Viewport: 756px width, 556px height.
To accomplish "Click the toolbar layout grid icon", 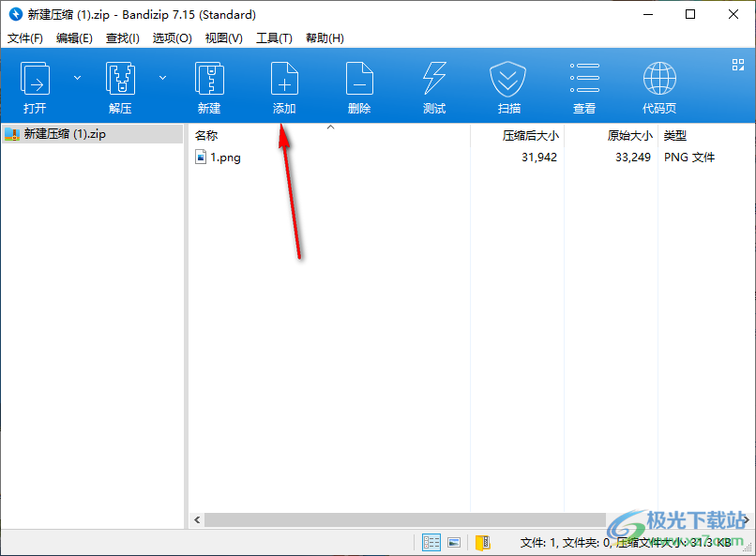I will (737, 65).
